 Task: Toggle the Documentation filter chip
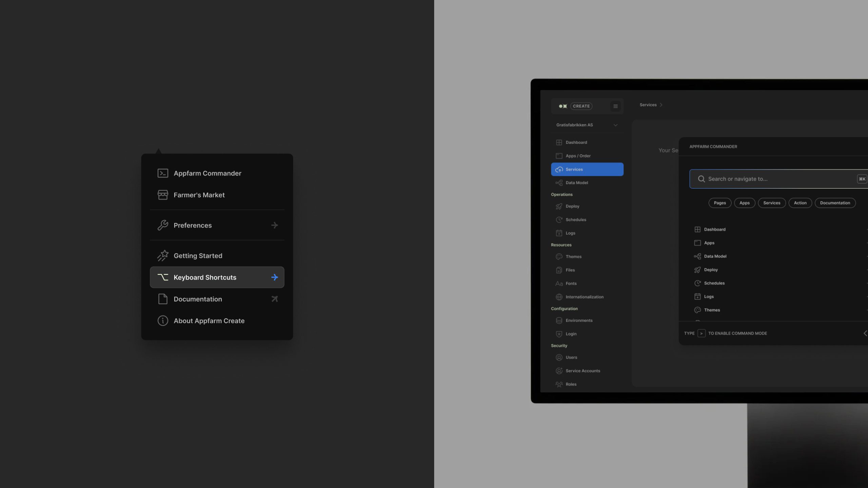[x=835, y=203]
